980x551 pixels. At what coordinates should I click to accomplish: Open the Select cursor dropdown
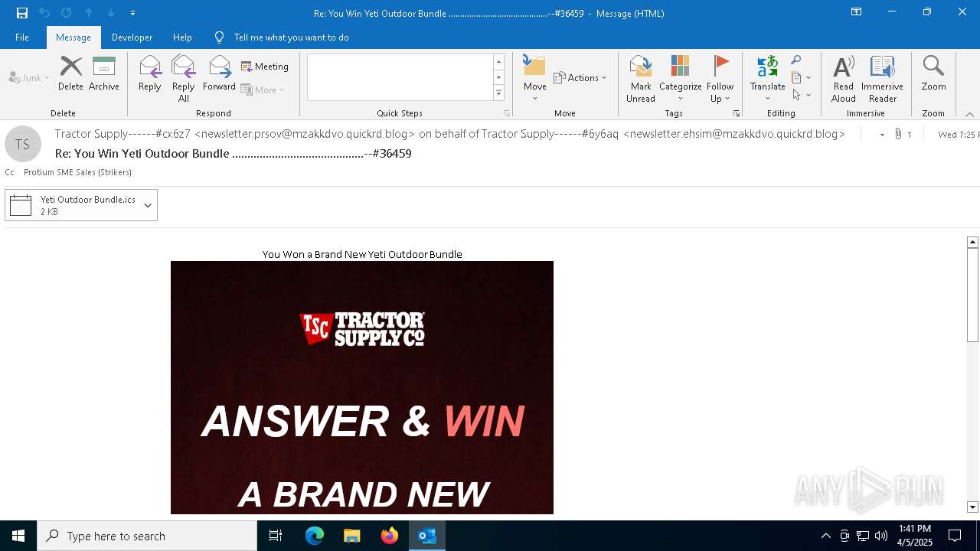pyautogui.click(x=801, y=95)
